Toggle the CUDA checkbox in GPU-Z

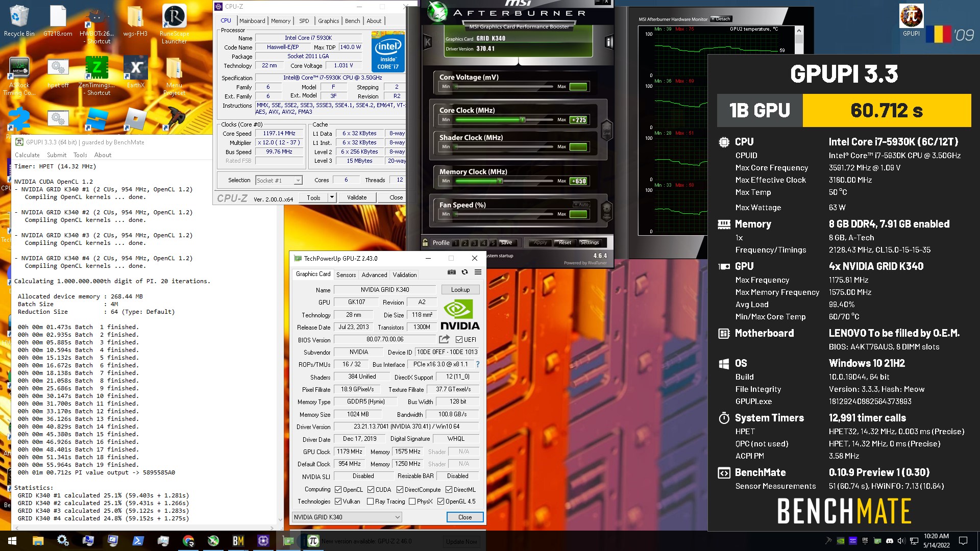click(371, 489)
